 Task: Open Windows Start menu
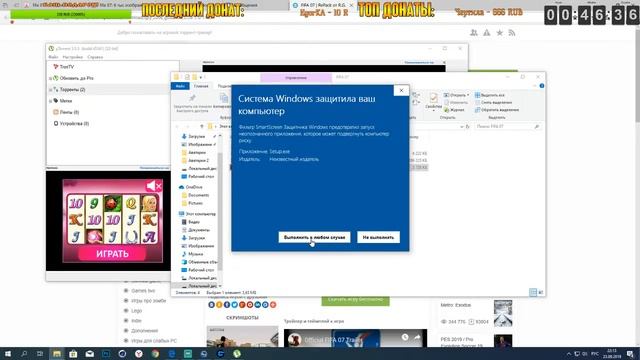pyautogui.click(x=8, y=353)
